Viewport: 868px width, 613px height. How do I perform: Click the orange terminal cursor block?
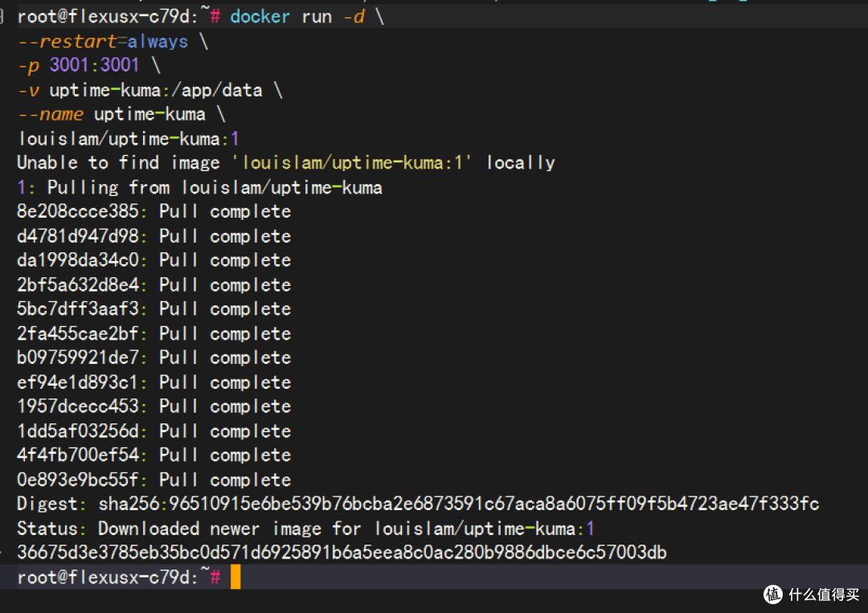coord(235,577)
